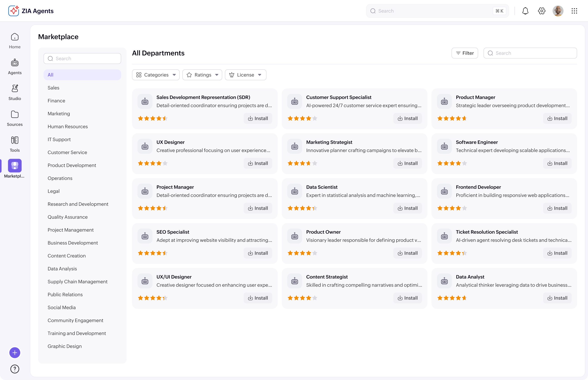Click the Product Owner agent icon
The image size is (588, 380).
tap(295, 236)
